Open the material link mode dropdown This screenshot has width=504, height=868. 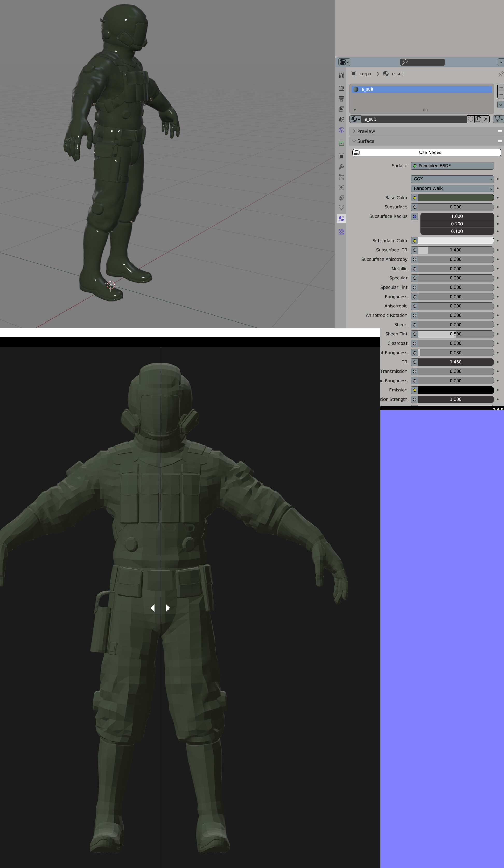tap(499, 119)
